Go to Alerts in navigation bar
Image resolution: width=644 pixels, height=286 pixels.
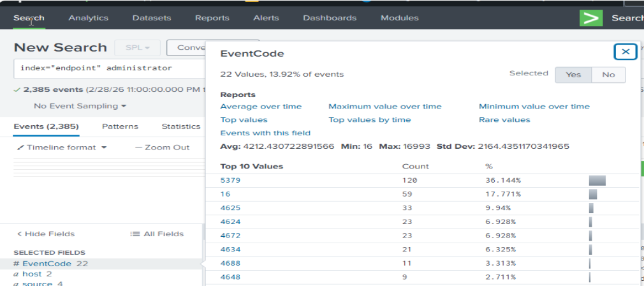266,18
